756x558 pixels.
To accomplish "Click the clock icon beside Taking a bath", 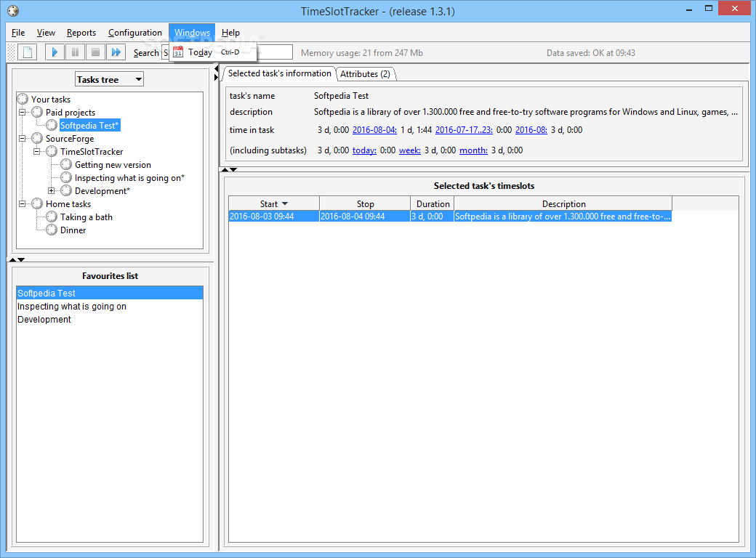I will (52, 217).
